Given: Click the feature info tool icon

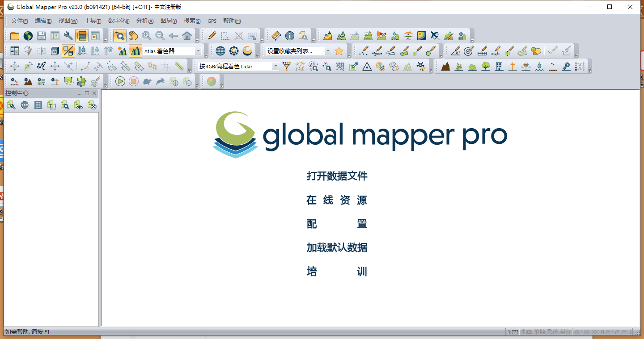Looking at the screenshot, I should [290, 36].
